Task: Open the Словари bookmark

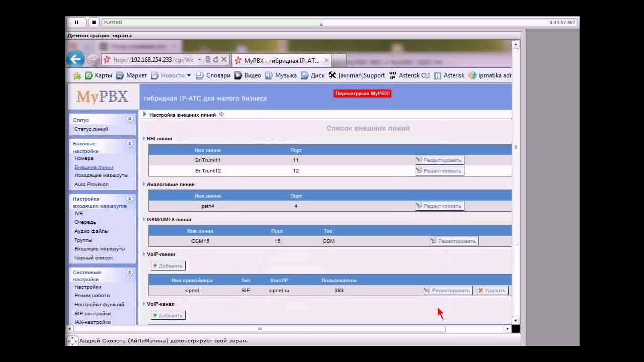Action: 213,75
